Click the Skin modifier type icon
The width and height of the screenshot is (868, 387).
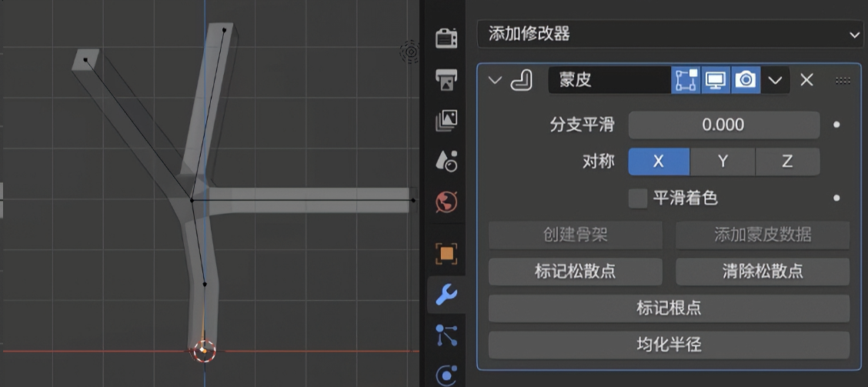[521, 80]
